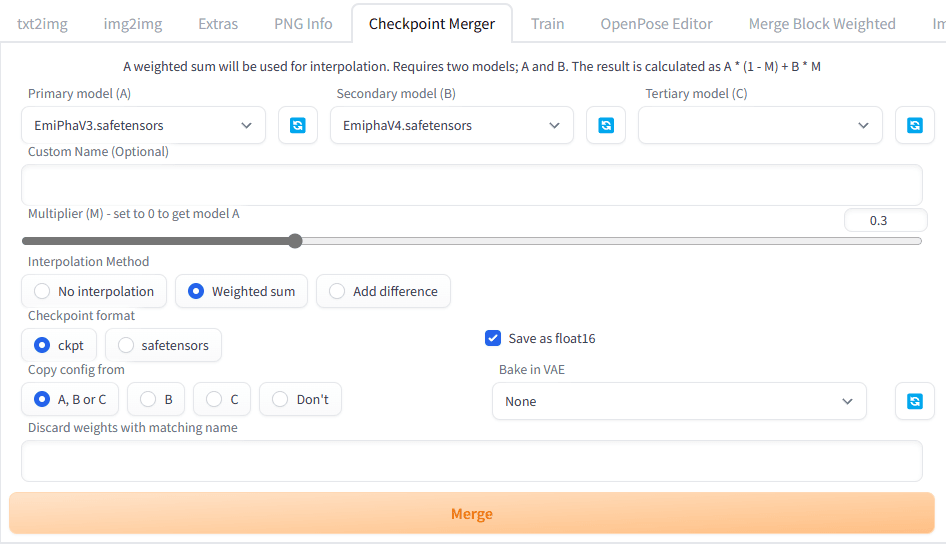This screenshot has height=544, width=946.
Task: Switch to the txt2img tab
Action: (42, 23)
